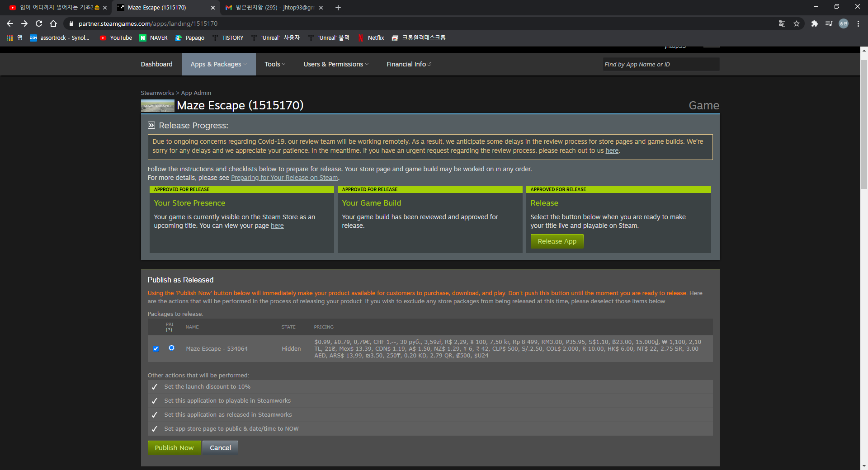Open the Dashboard menu item
The image size is (868, 470).
[156, 64]
